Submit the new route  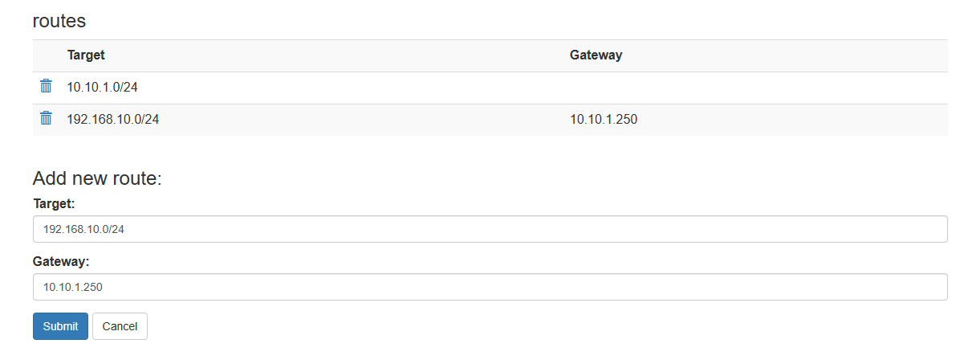[60, 326]
